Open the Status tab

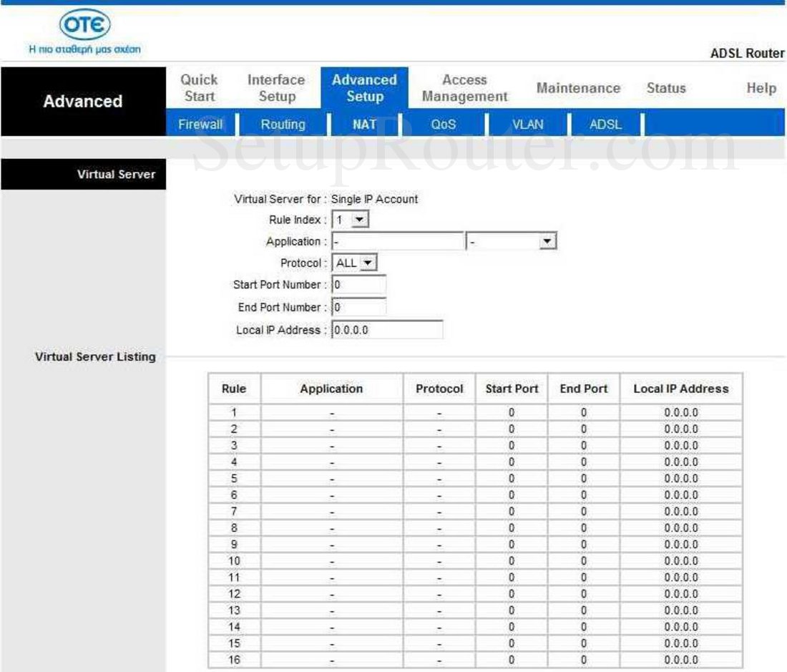pyautogui.click(x=666, y=88)
